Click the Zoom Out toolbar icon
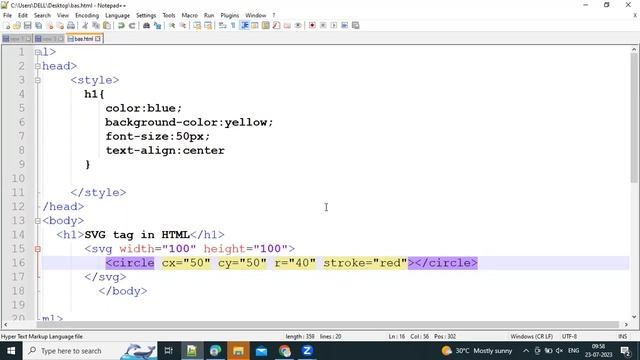The width and height of the screenshot is (640, 360). tap(183, 25)
